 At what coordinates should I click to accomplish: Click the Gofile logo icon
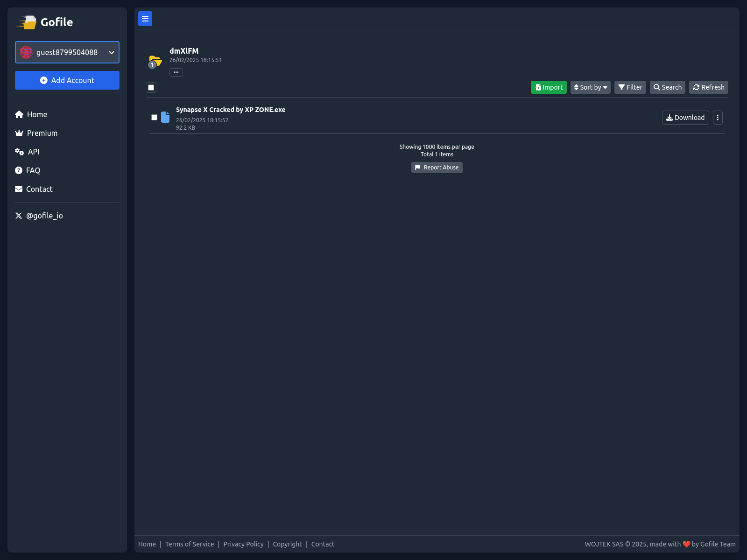point(27,22)
